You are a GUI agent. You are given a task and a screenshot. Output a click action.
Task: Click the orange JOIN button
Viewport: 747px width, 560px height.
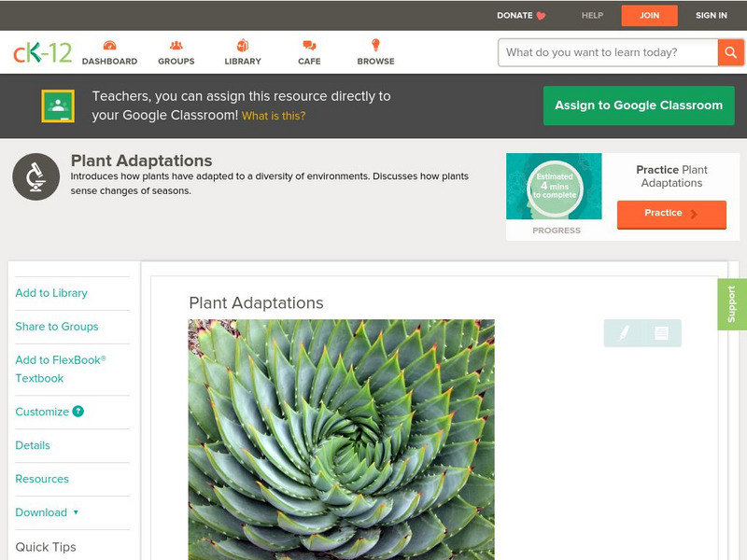coord(649,16)
